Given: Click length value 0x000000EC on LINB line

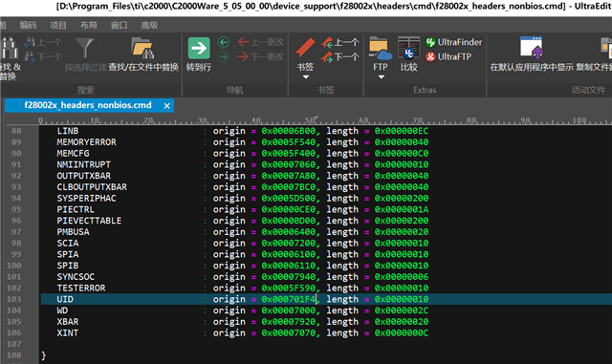Looking at the screenshot, I should (x=402, y=131).
